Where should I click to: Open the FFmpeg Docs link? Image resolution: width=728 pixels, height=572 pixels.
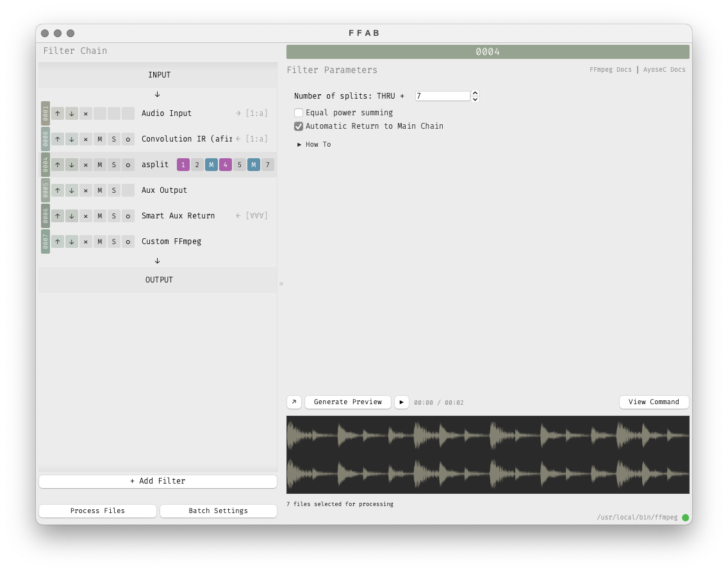point(610,70)
